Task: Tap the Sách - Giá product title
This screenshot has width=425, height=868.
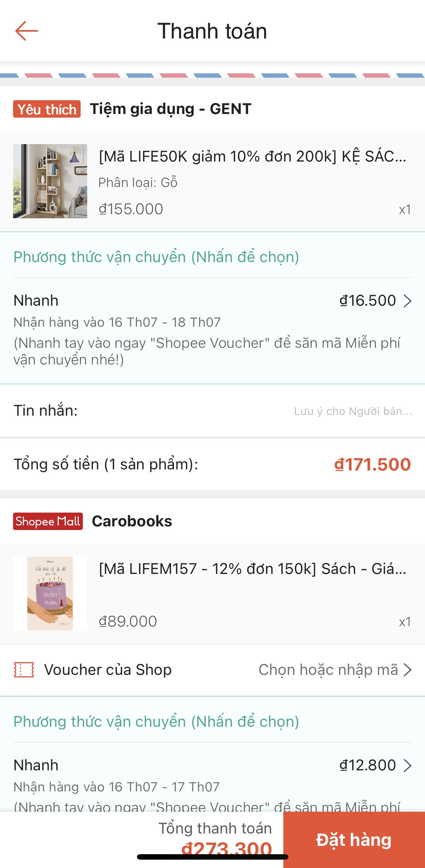Action: [x=252, y=569]
